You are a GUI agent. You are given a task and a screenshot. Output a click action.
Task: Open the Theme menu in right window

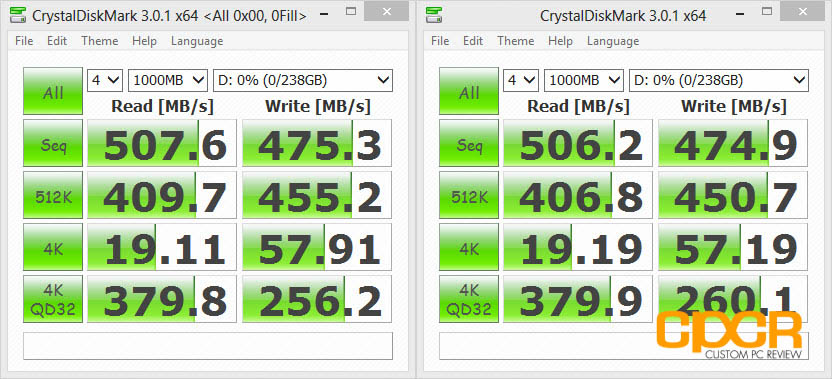point(516,41)
